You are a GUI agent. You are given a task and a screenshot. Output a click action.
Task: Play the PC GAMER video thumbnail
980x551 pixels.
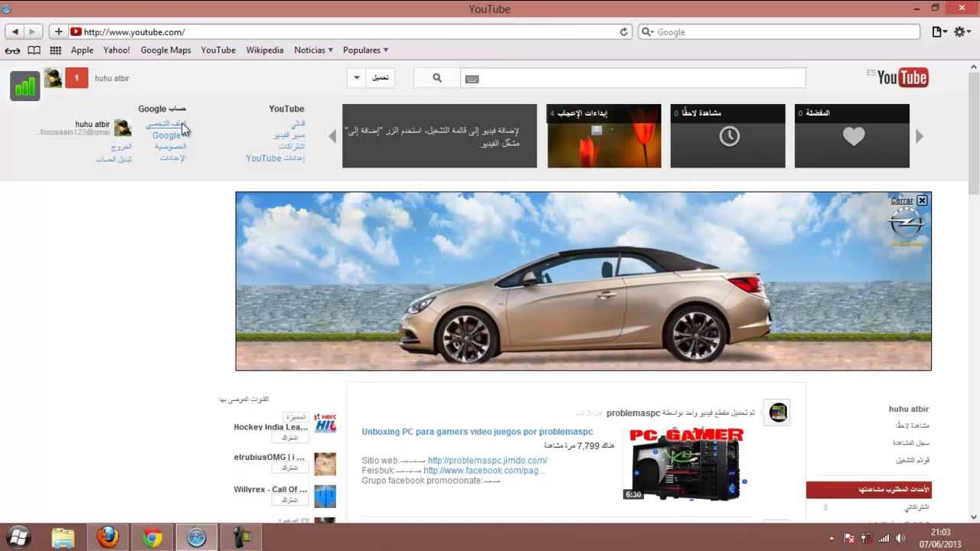tap(684, 465)
